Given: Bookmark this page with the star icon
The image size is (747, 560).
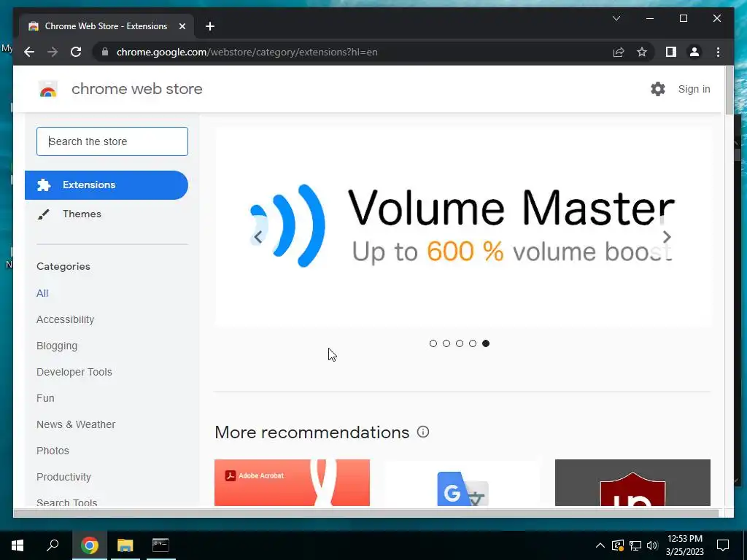Looking at the screenshot, I should (642, 52).
